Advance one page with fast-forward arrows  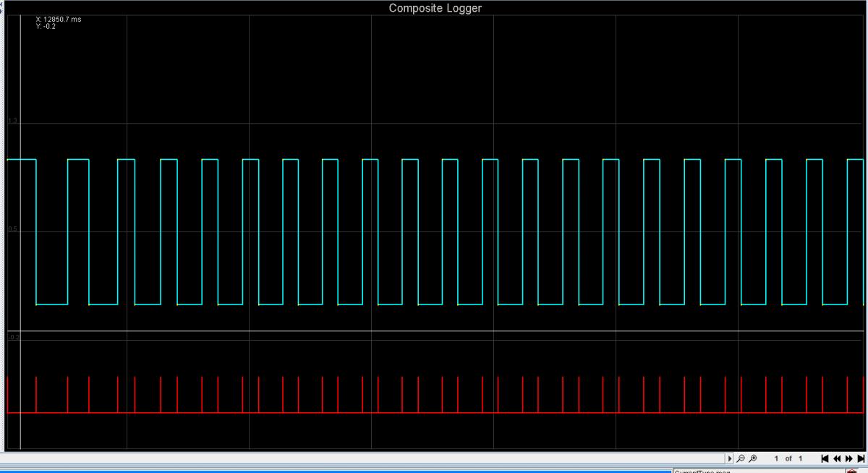point(849,459)
